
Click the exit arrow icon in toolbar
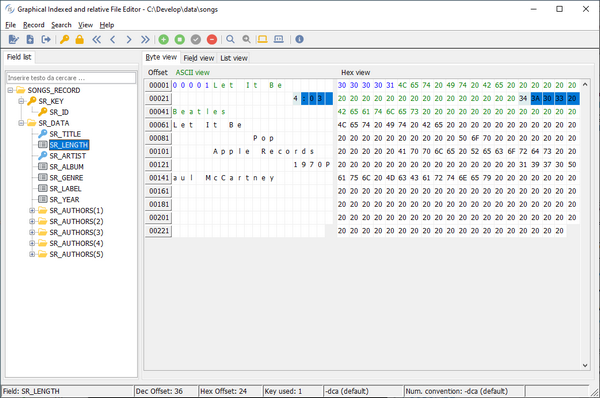46,39
